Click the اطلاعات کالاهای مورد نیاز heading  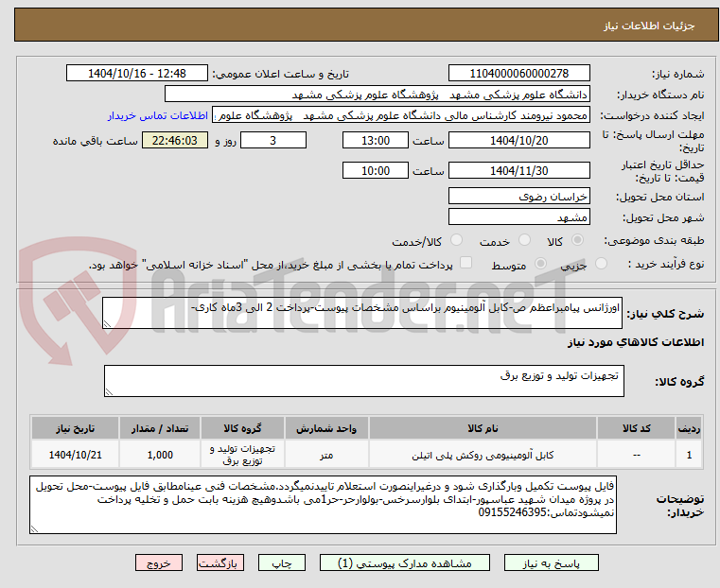pos(636,342)
